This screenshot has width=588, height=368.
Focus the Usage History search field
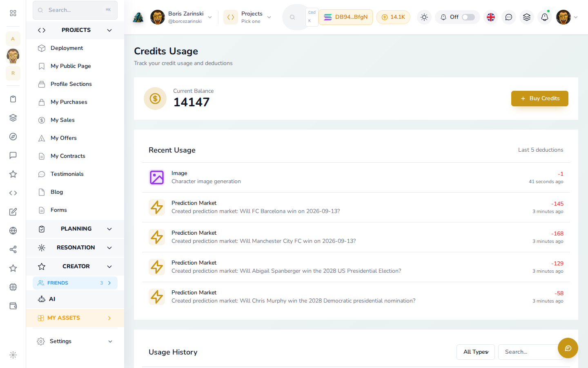tap(530, 352)
